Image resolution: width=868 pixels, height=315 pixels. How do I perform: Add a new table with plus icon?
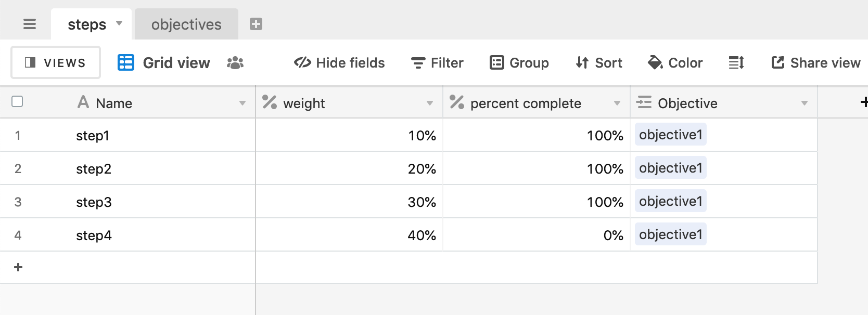256,24
